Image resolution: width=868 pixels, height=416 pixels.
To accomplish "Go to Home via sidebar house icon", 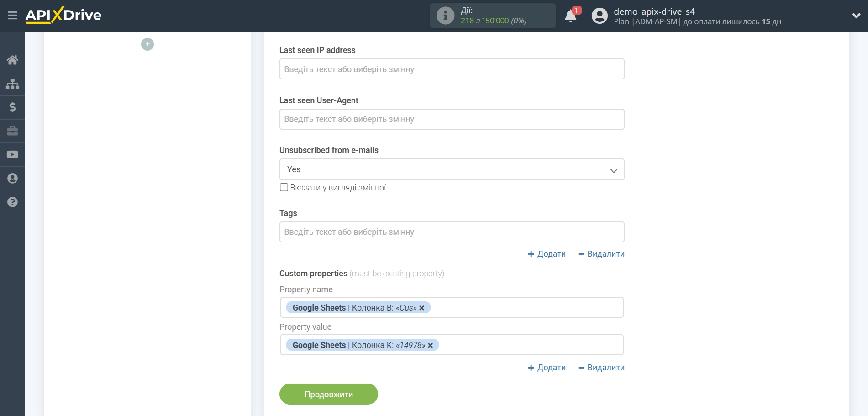I will (x=12, y=60).
